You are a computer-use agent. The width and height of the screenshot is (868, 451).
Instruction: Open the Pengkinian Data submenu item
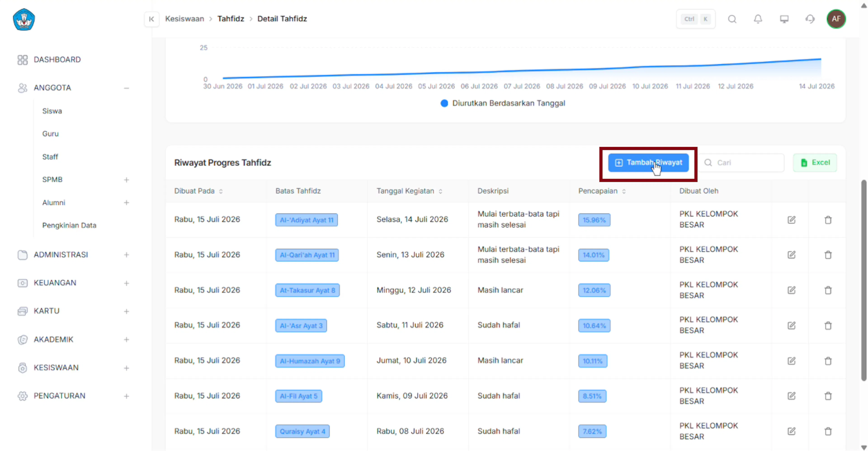(x=69, y=225)
